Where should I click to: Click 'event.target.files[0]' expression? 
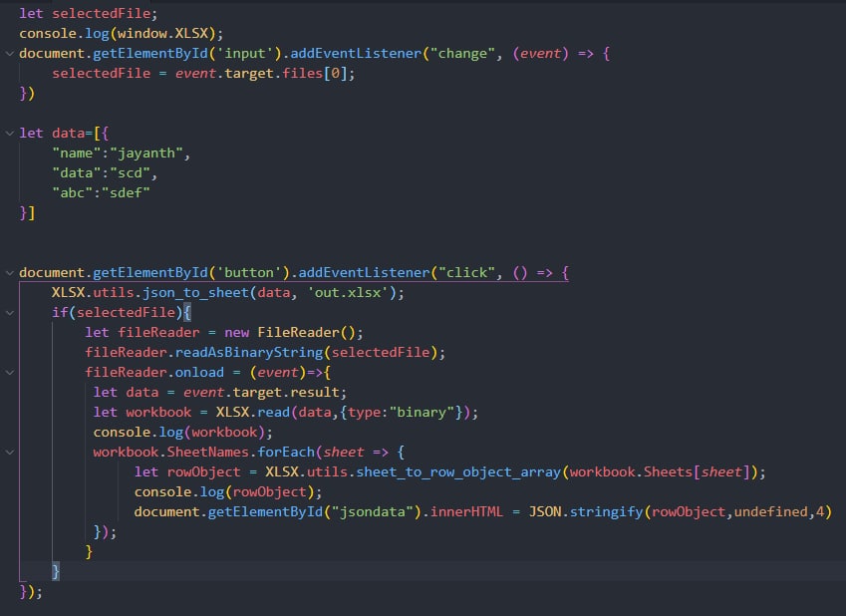(x=260, y=74)
